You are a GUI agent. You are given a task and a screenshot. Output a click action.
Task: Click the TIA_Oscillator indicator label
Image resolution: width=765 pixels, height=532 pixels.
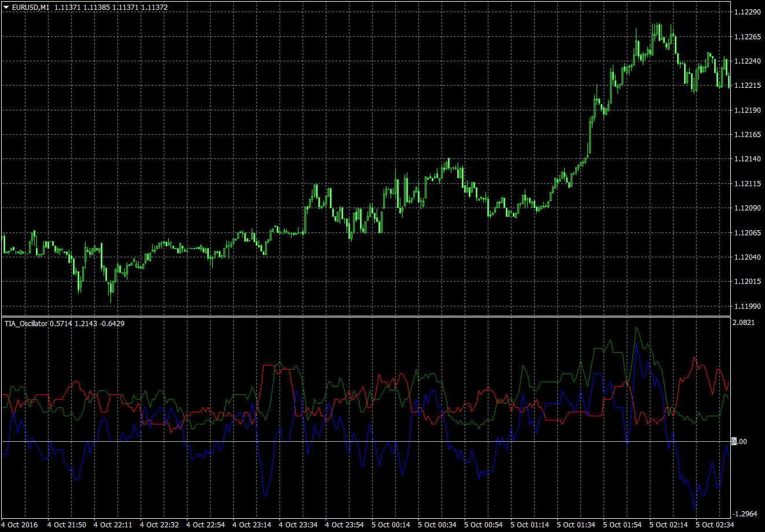(x=26, y=323)
